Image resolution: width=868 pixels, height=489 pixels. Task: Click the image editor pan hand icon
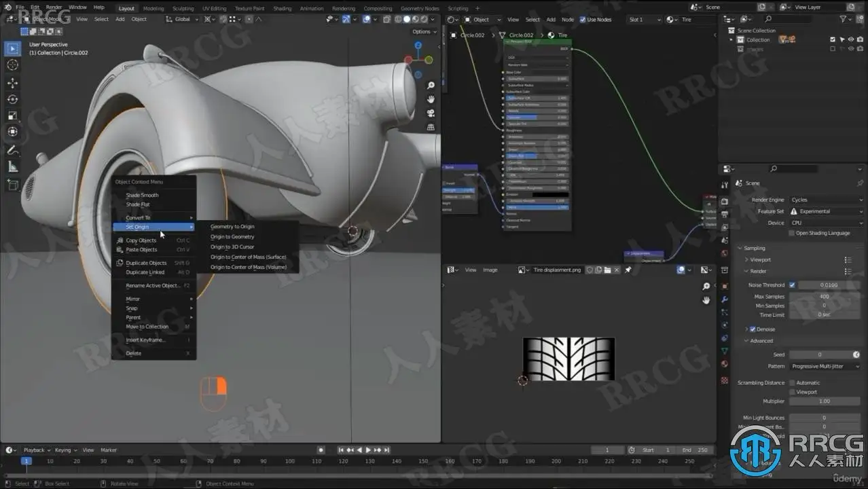706,300
